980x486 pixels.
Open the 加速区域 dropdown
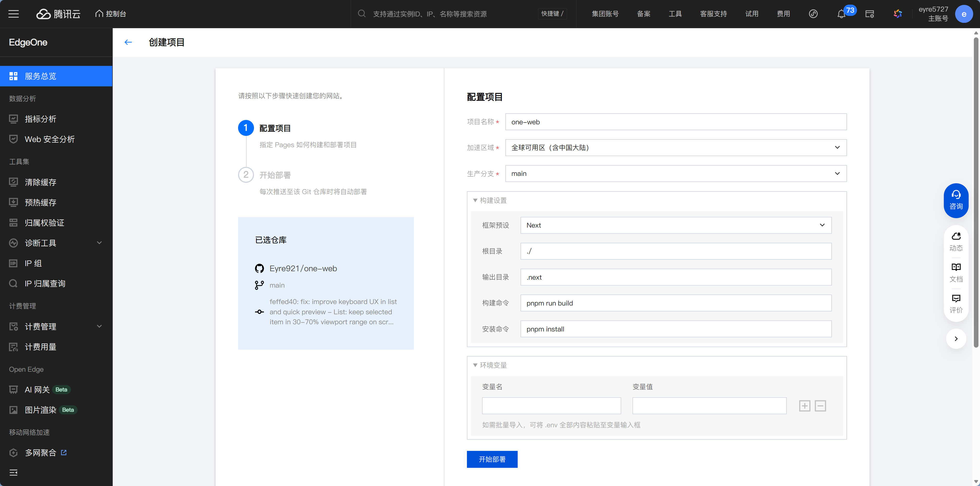(675, 148)
